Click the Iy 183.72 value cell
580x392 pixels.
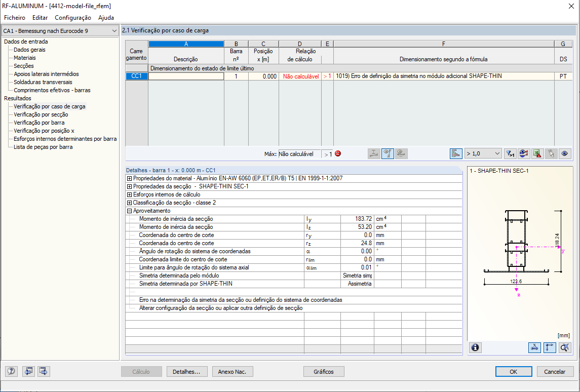357,219
